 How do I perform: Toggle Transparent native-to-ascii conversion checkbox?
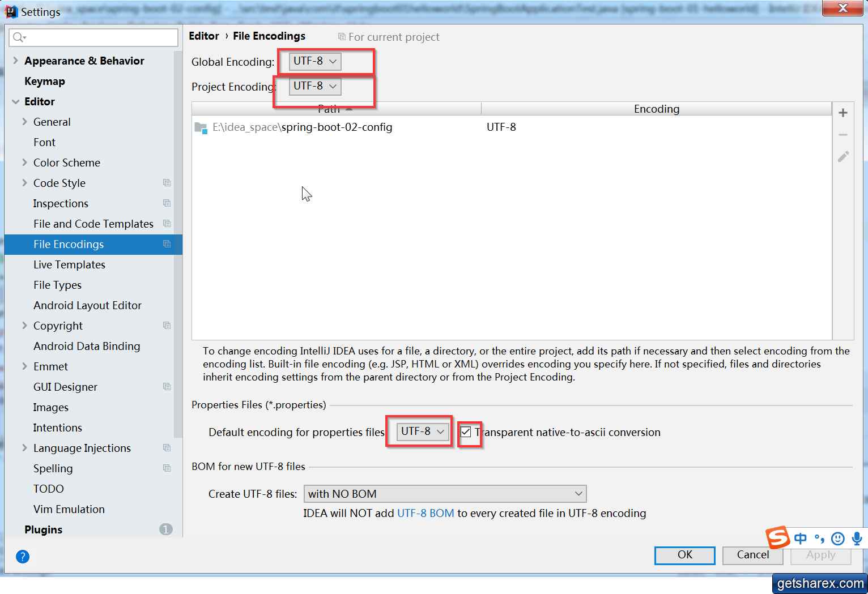click(x=466, y=432)
